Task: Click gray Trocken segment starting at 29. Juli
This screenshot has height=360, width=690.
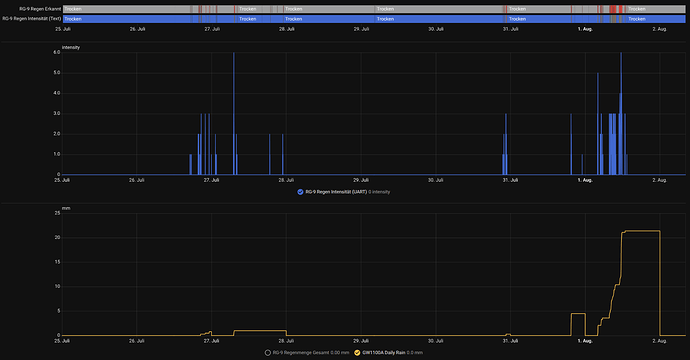Action: [440, 9]
